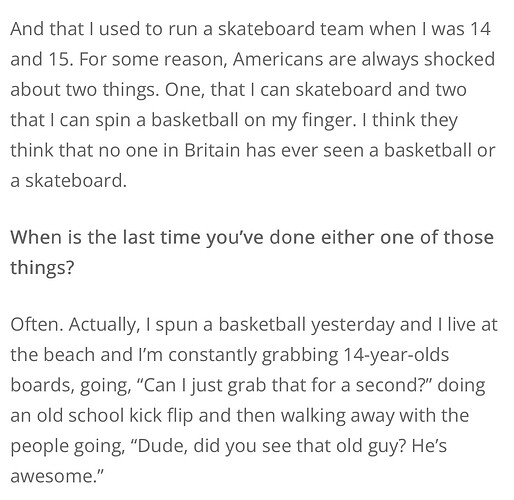The width and height of the screenshot is (514, 500).
Task: Click the bold word "things?" ending the question
Action: point(42,268)
